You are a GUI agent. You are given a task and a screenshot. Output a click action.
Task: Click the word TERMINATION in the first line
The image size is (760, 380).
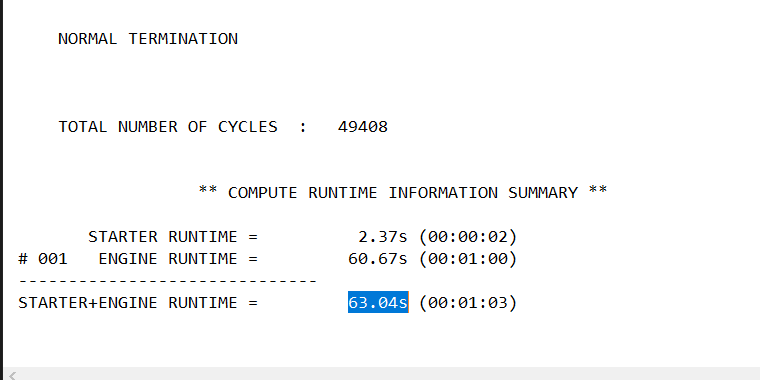183,39
